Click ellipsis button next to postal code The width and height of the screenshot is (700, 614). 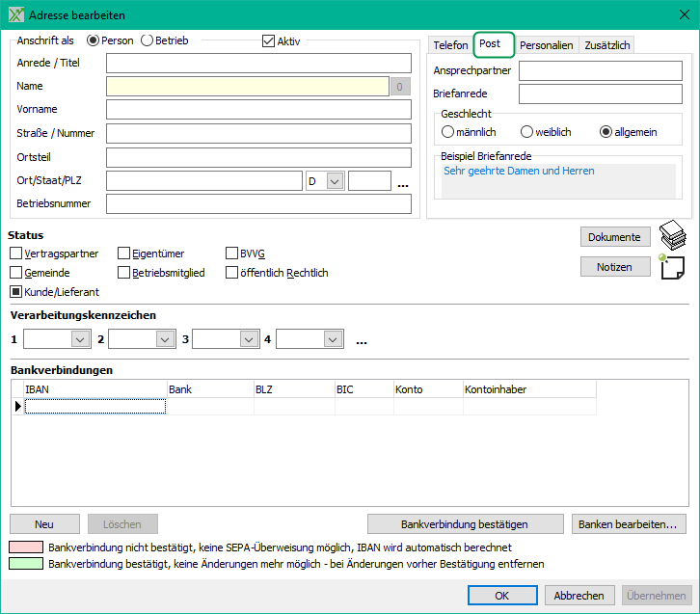403,181
